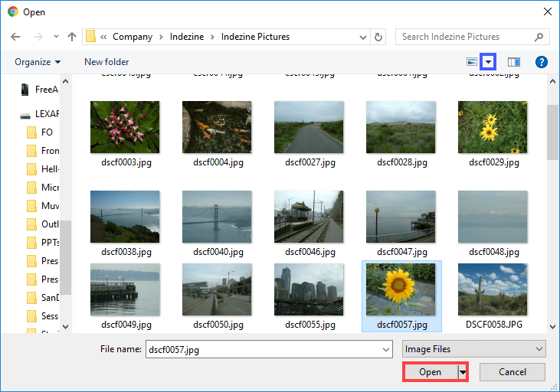
Task: Select the dscf0029.jpg yellow flowers thumbnail
Action: 493,127
